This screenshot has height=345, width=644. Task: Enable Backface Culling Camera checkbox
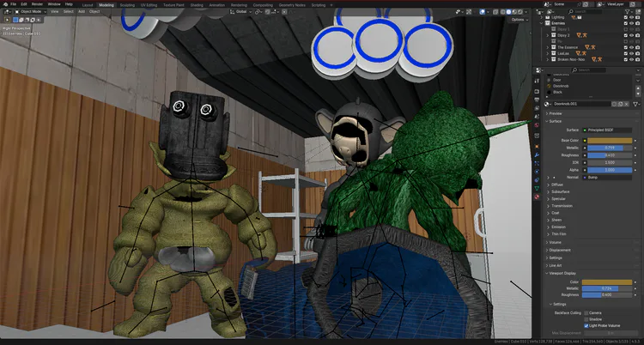click(x=586, y=313)
